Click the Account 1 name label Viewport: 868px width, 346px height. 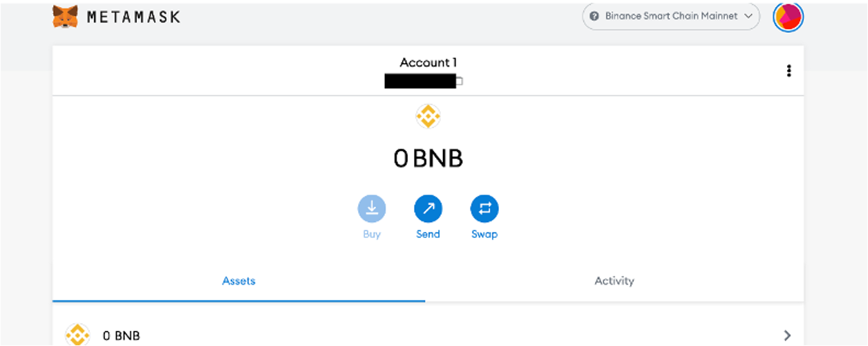[428, 62]
